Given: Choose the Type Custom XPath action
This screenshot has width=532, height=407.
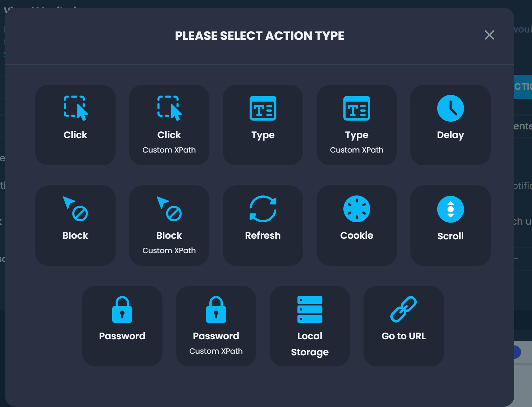Looking at the screenshot, I should pyautogui.click(x=357, y=125).
